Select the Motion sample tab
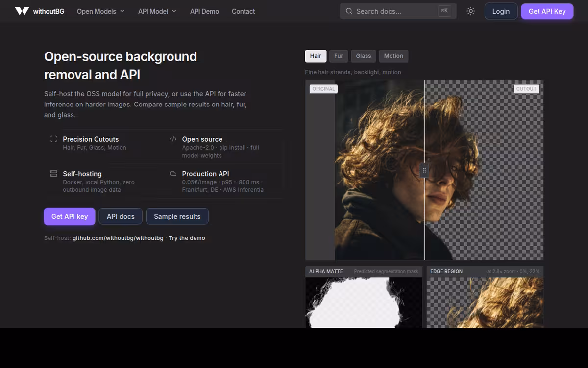Viewport: 588px width, 368px height. (x=393, y=56)
